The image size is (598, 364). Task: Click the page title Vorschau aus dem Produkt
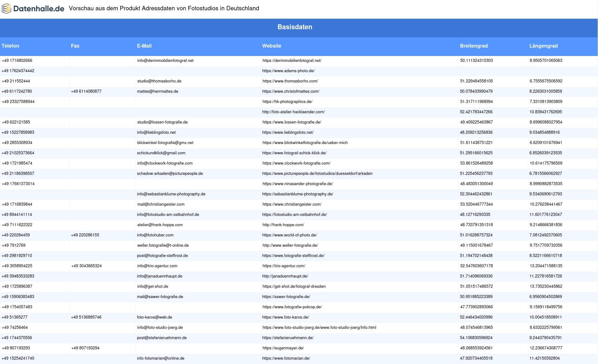(x=164, y=8)
